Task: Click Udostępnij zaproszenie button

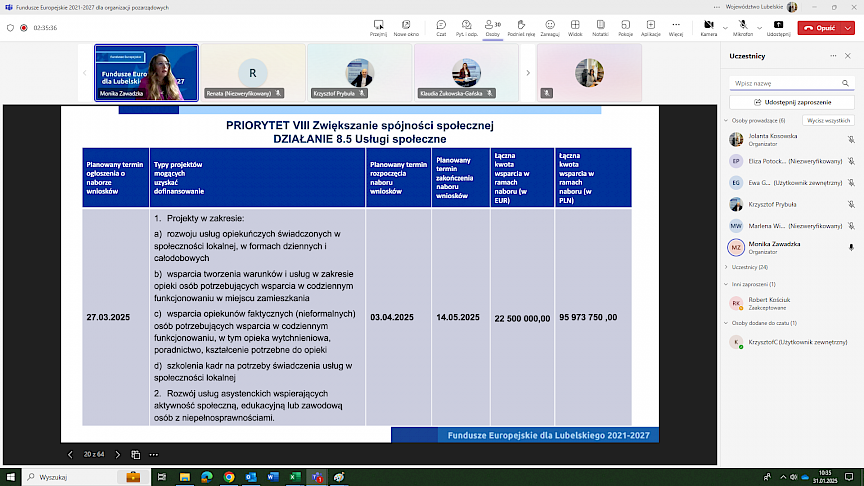Action: 792,102
